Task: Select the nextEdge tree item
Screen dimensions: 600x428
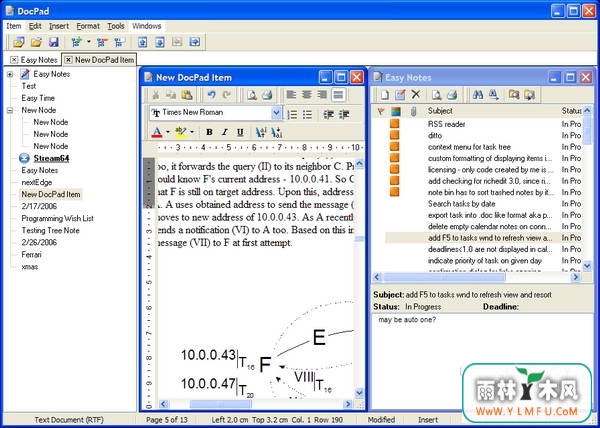Action: [37, 182]
